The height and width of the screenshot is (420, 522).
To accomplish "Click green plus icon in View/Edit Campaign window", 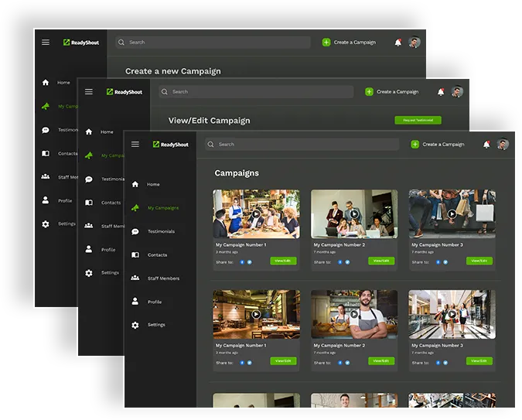I will click(x=369, y=91).
